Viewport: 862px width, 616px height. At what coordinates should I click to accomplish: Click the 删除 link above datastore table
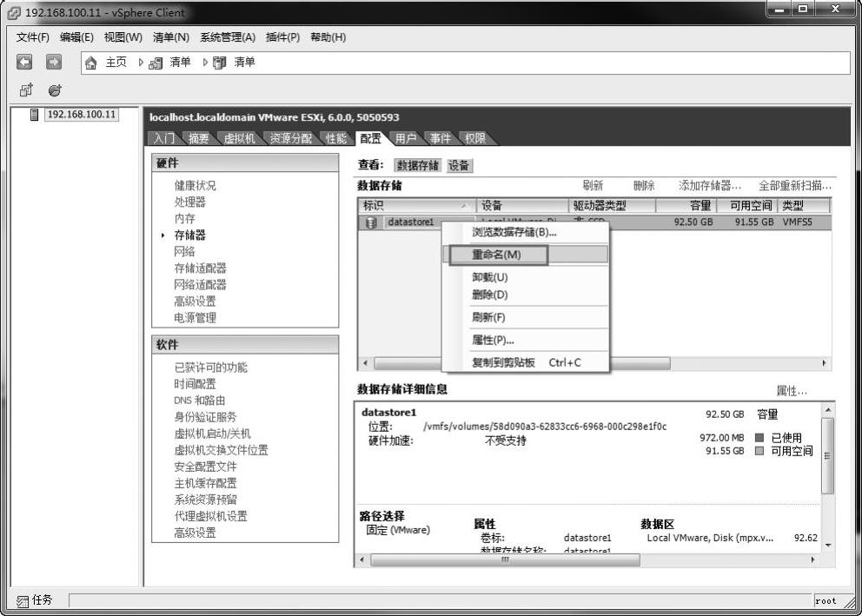point(644,185)
